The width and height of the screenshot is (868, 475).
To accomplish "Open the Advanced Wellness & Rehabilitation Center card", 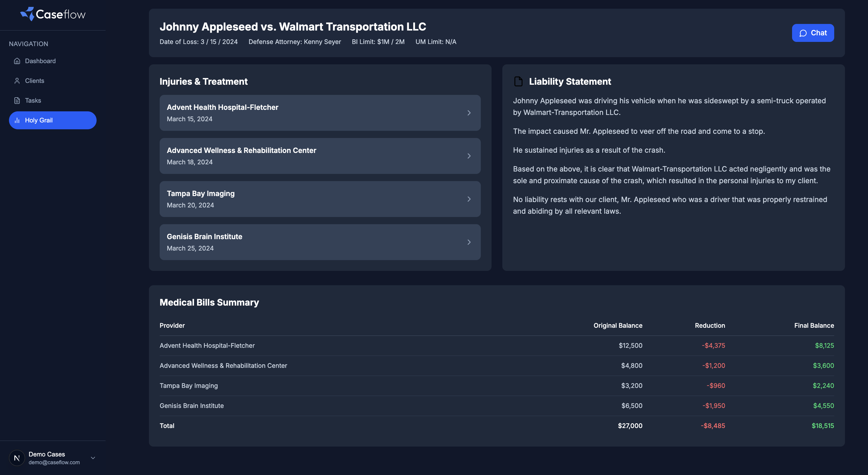I will [320, 156].
